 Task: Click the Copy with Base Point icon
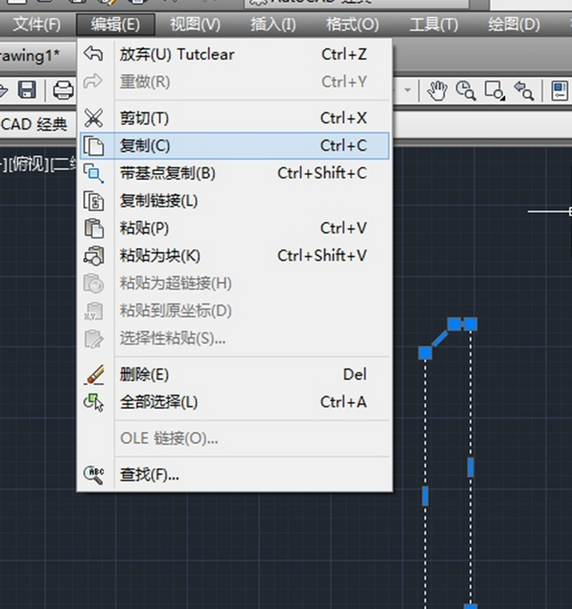pyautogui.click(x=94, y=173)
